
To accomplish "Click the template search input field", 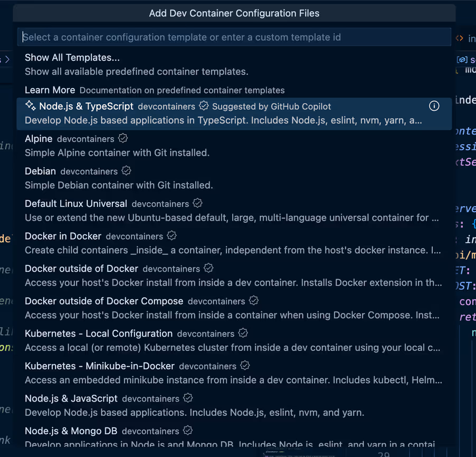I will coord(234,37).
